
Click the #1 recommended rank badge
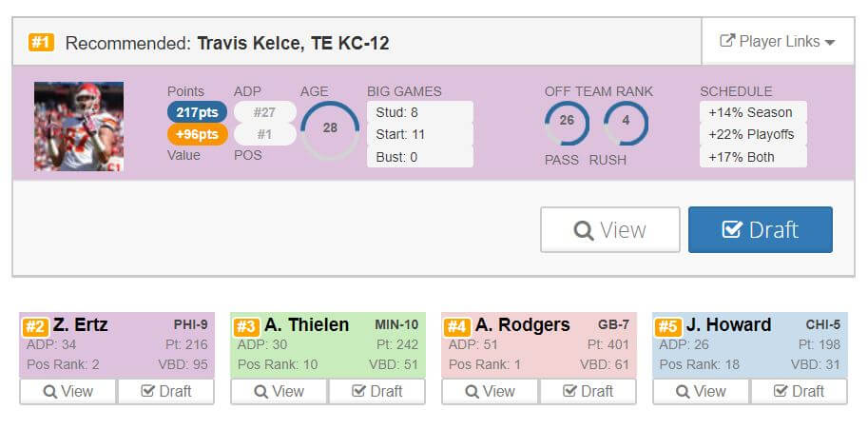41,42
